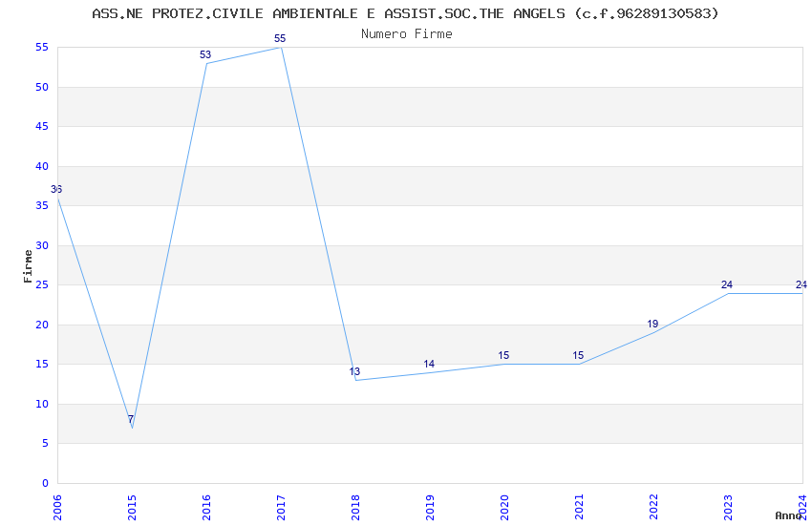Click x-axis year 2016
The height and width of the screenshot is (525, 812).
click(x=206, y=507)
